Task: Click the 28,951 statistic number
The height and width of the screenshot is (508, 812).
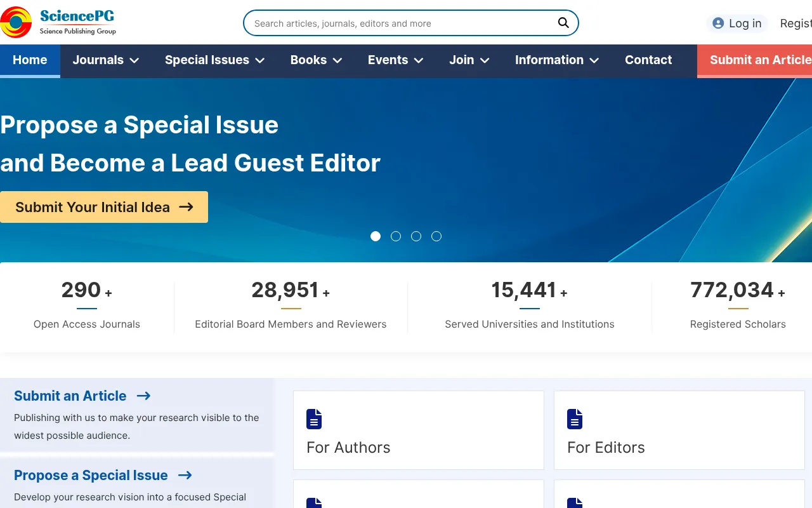Action: tap(285, 290)
